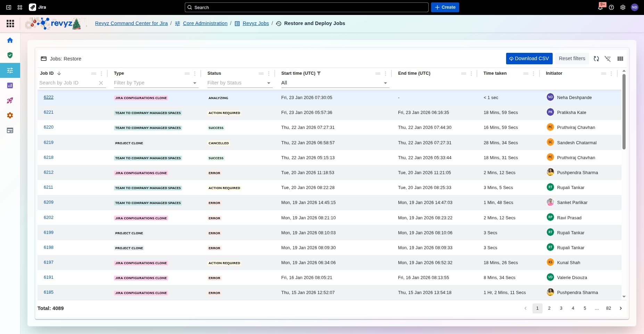Expand the Filter by Type dropdown
The width and height of the screenshot is (644, 334).
[x=195, y=83]
